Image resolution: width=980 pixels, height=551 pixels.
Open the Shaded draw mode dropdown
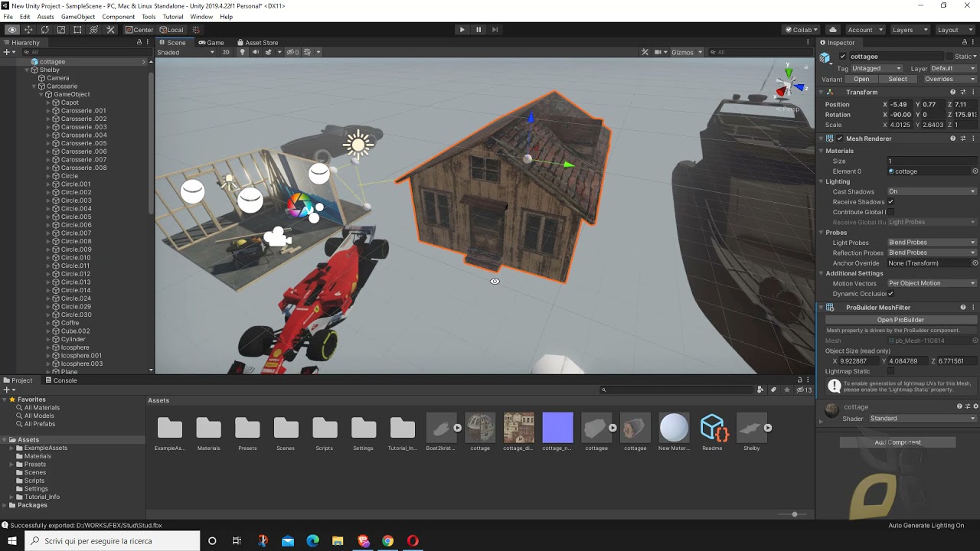coord(186,52)
